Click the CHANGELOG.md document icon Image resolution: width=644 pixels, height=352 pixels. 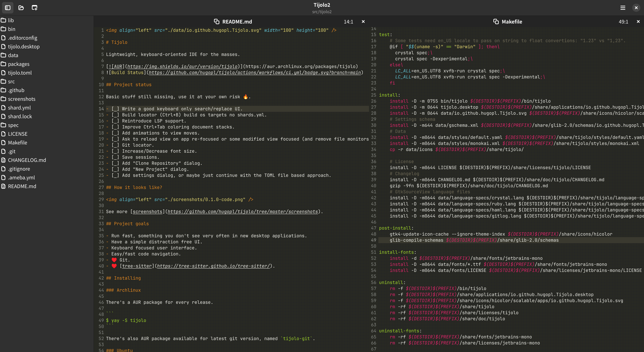(3, 160)
